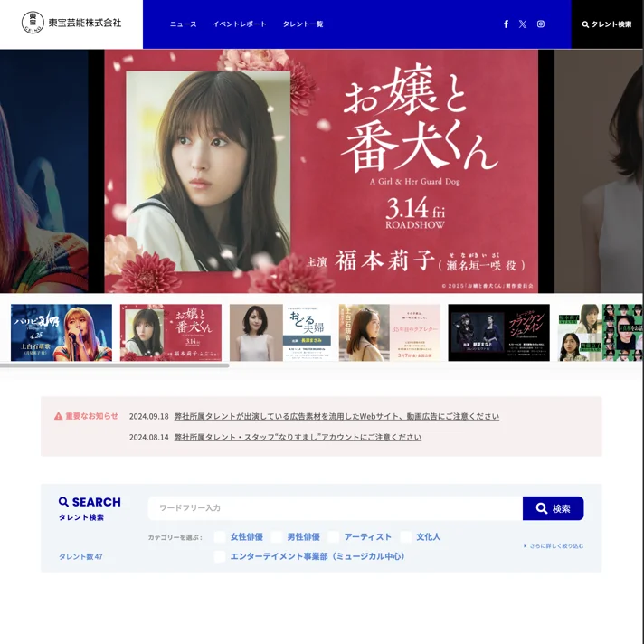
Task: Click the next slide image on right
Action: tap(599, 171)
